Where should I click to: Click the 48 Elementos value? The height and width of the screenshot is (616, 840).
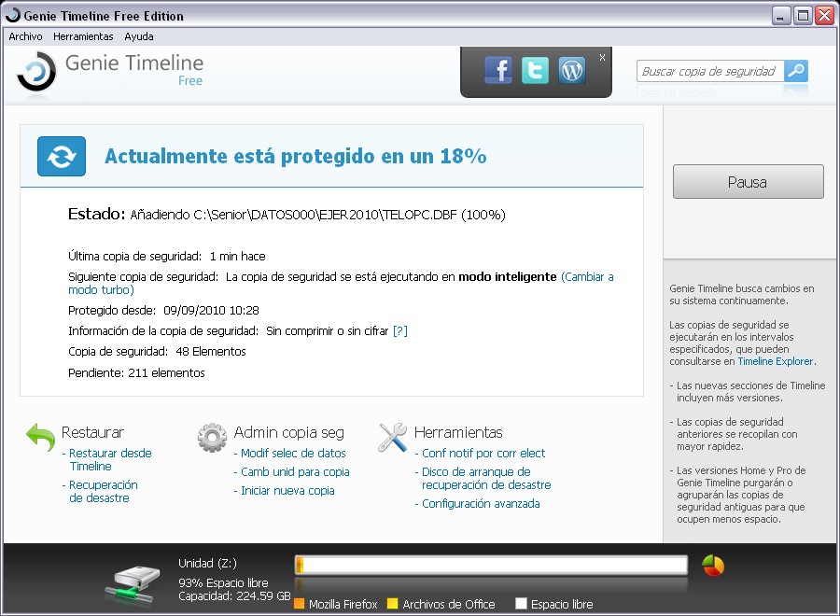coord(211,351)
